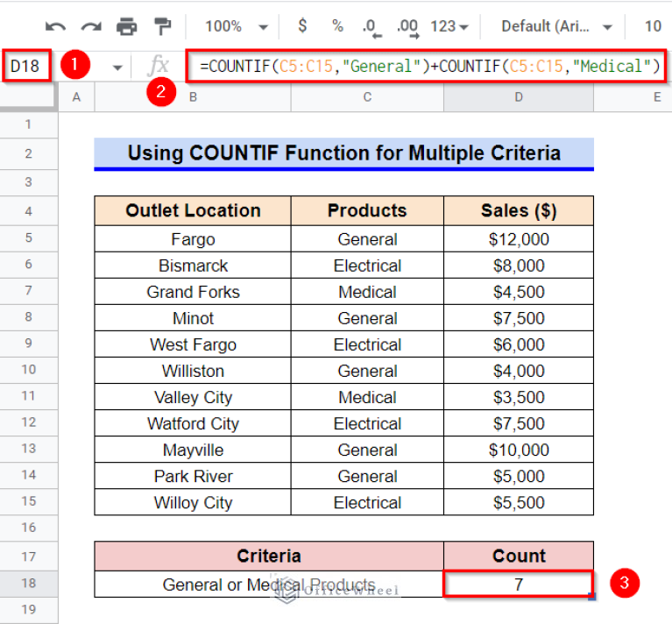Open the Default (Ari... font dropdown
Image resolution: width=672 pixels, height=624 pixels.
[555, 26]
